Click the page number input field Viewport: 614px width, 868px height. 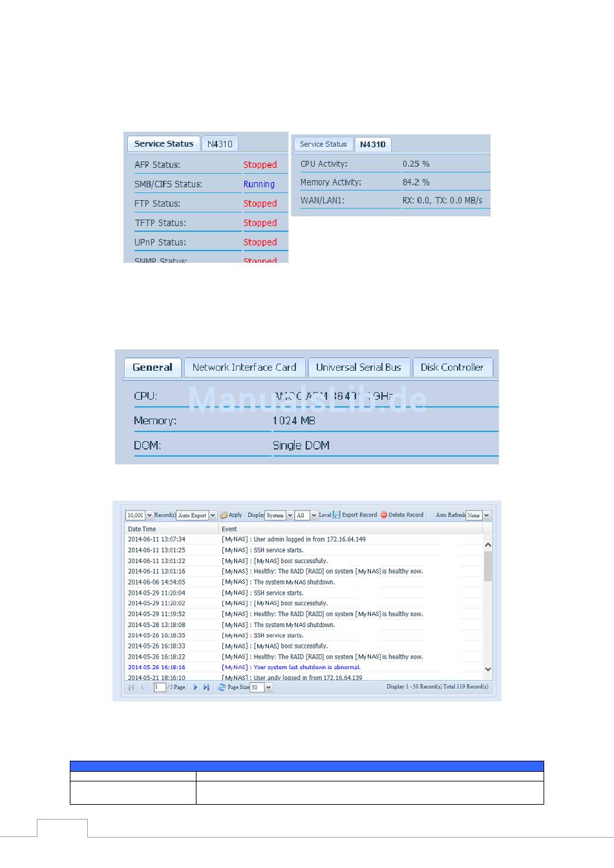coord(160,687)
